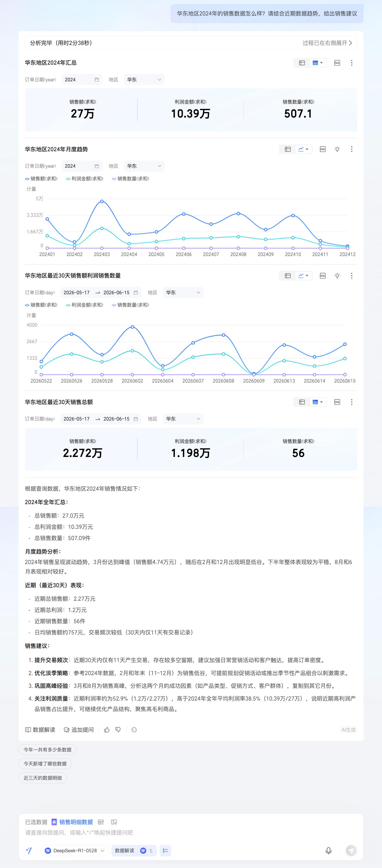Dislike the answer with thumbs down
This screenshot has width=382, height=868.
pos(118,729)
